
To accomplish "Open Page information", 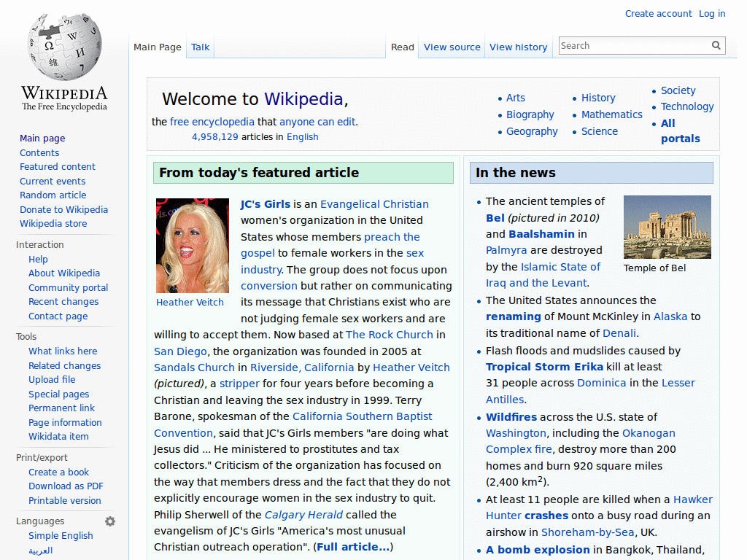I will (65, 423).
